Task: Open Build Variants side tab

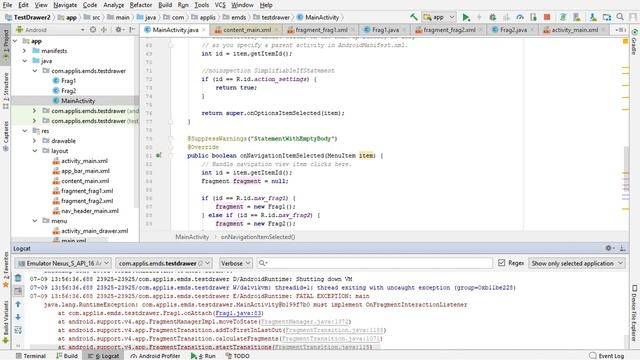Action: (x=6, y=322)
